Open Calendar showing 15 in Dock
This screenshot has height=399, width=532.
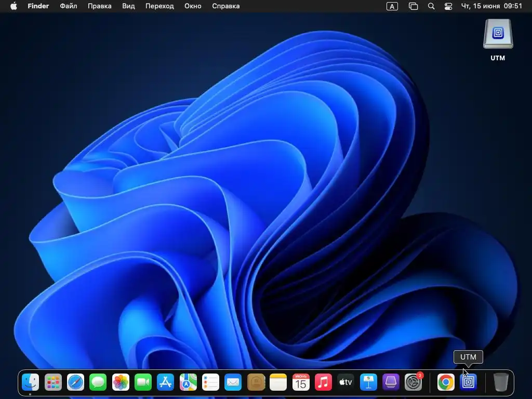[301, 382]
